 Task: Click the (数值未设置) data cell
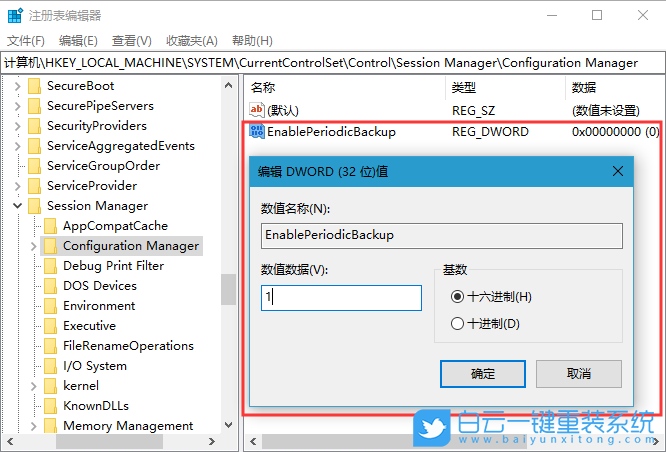(x=606, y=111)
